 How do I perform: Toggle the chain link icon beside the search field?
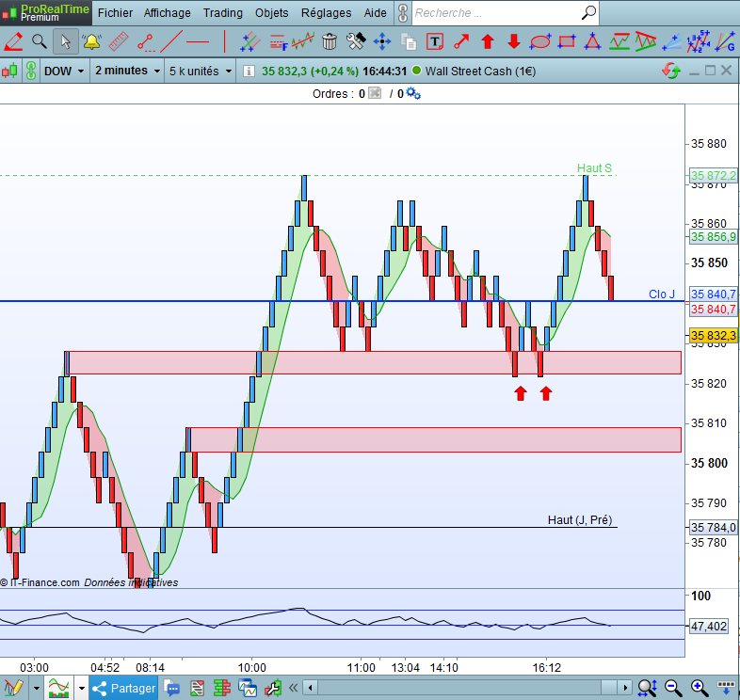click(403, 13)
